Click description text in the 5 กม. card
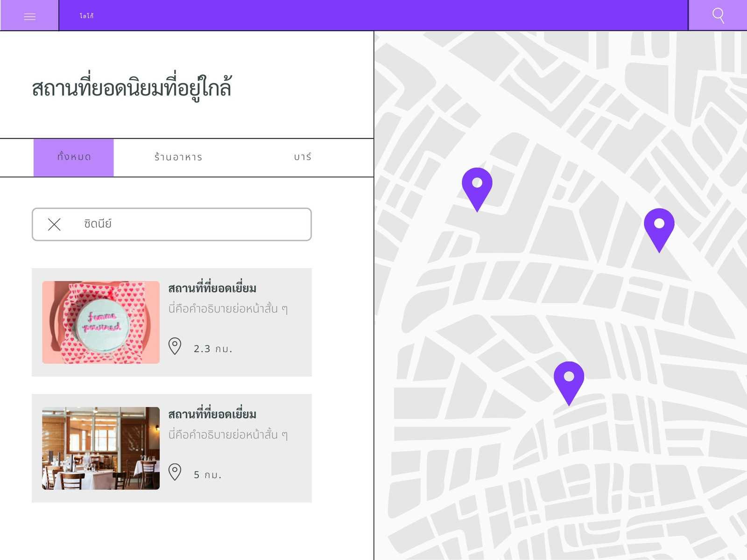747x560 pixels. [228, 434]
